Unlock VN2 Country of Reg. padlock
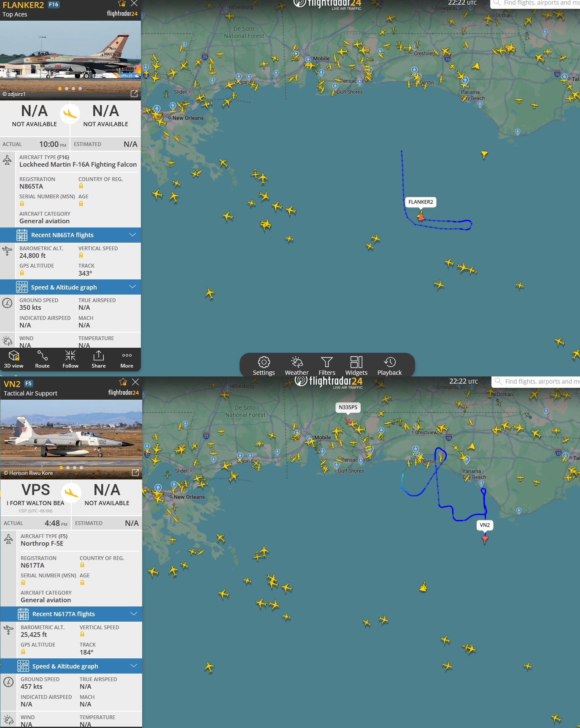 tap(82, 565)
